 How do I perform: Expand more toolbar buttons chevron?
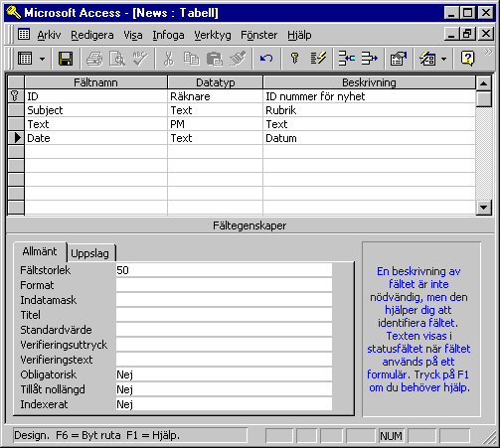488,52
